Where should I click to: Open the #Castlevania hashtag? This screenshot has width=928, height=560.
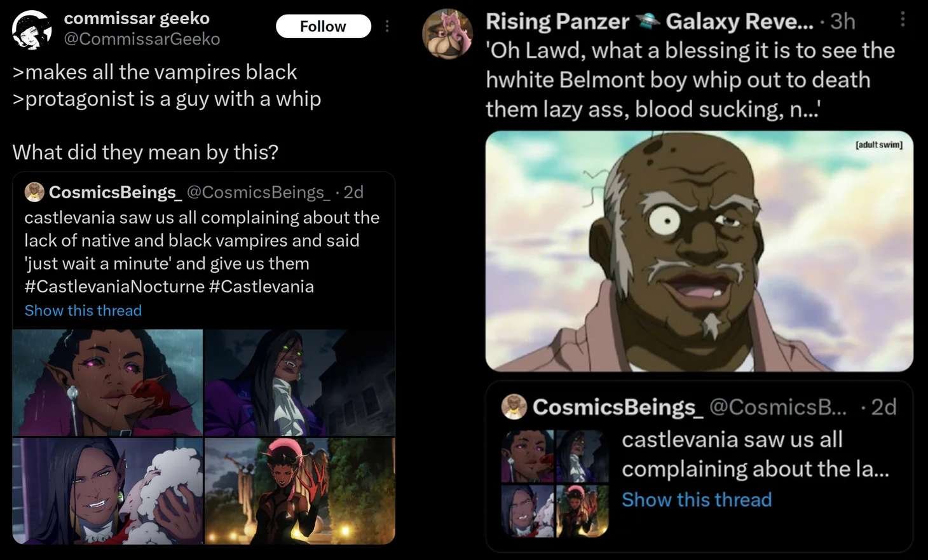261,286
